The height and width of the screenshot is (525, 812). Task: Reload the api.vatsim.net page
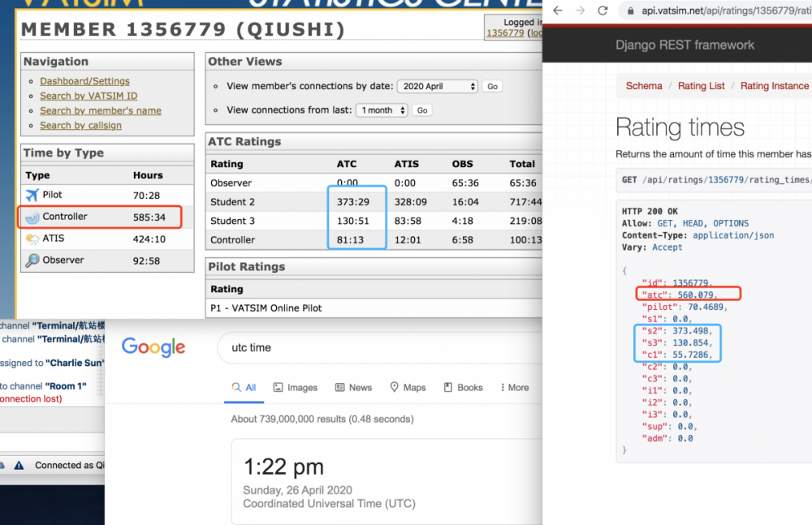pyautogui.click(x=603, y=11)
